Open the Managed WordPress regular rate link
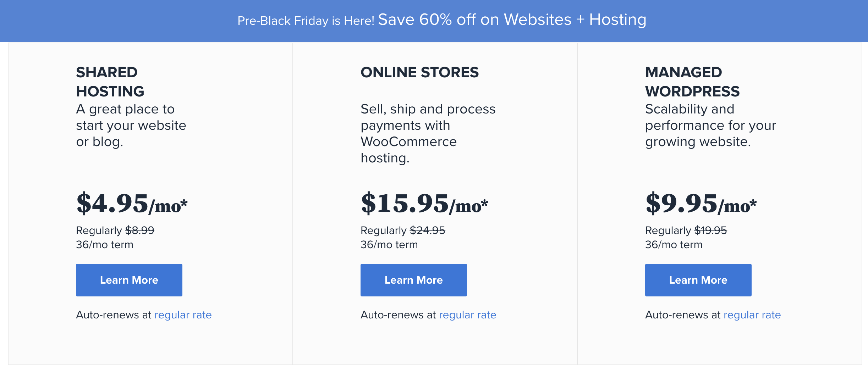Viewport: 868px width, 373px height. (x=752, y=315)
